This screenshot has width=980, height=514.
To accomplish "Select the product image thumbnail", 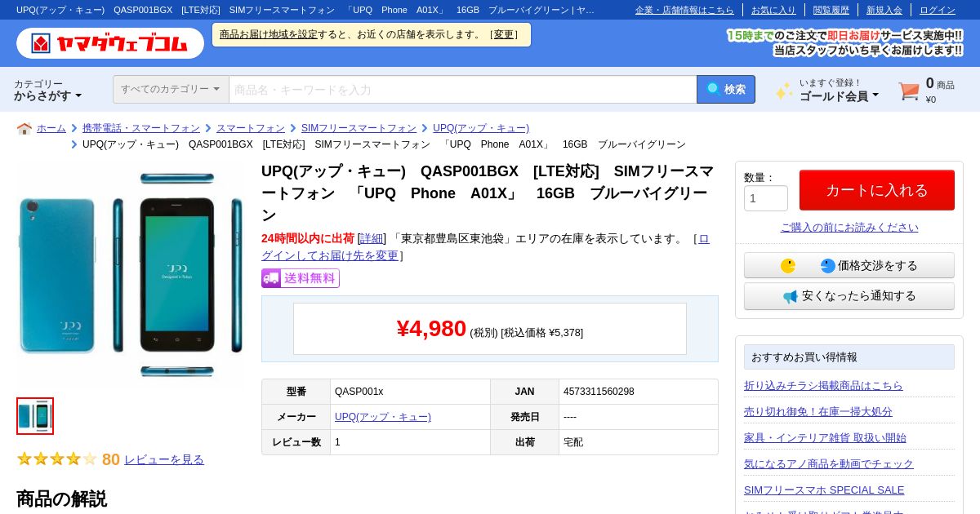I will point(35,416).
